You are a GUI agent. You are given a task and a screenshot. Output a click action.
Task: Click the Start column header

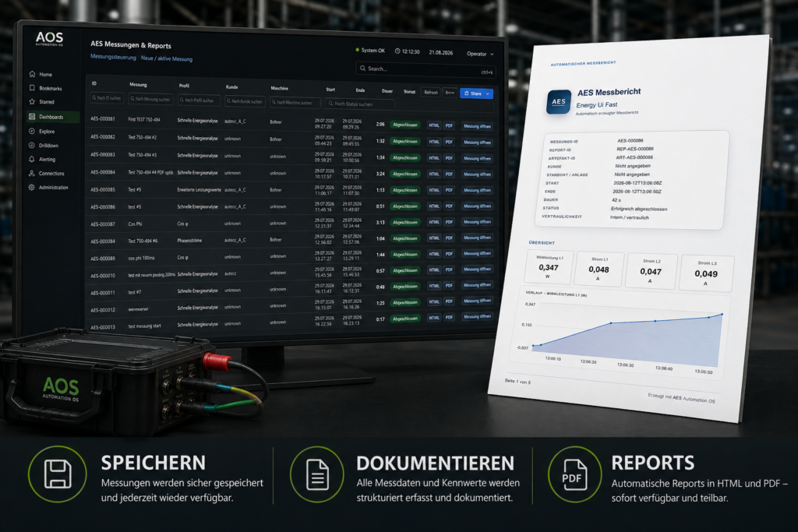330,90
